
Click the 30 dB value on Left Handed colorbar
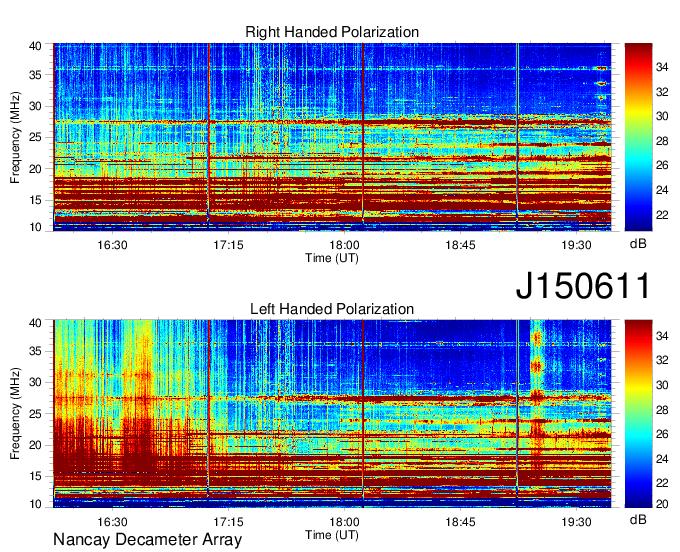pyautogui.click(x=662, y=385)
